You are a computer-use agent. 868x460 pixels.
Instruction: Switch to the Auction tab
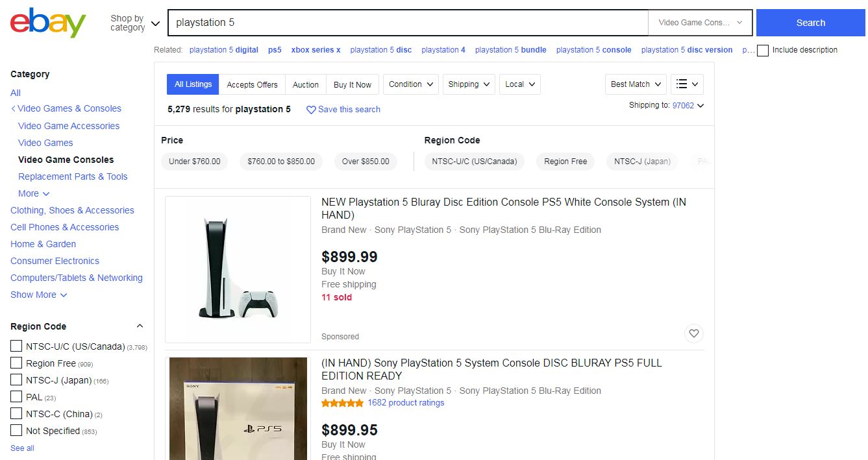pyautogui.click(x=305, y=84)
